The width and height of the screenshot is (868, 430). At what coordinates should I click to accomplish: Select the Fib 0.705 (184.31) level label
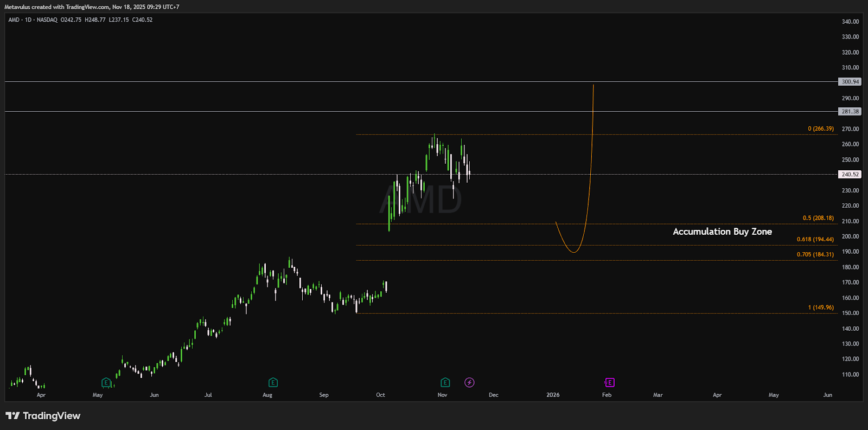coord(815,255)
